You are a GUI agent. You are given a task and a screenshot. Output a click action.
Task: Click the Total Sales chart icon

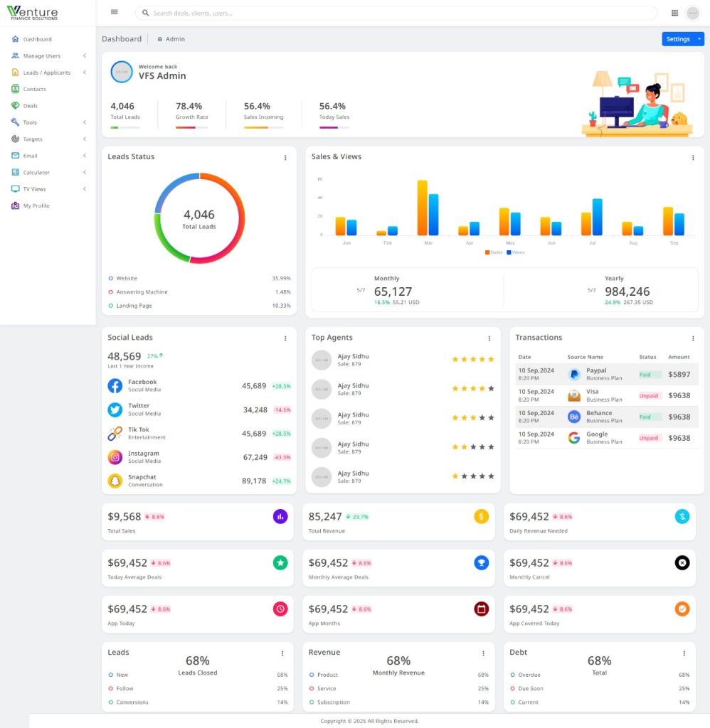coord(280,517)
